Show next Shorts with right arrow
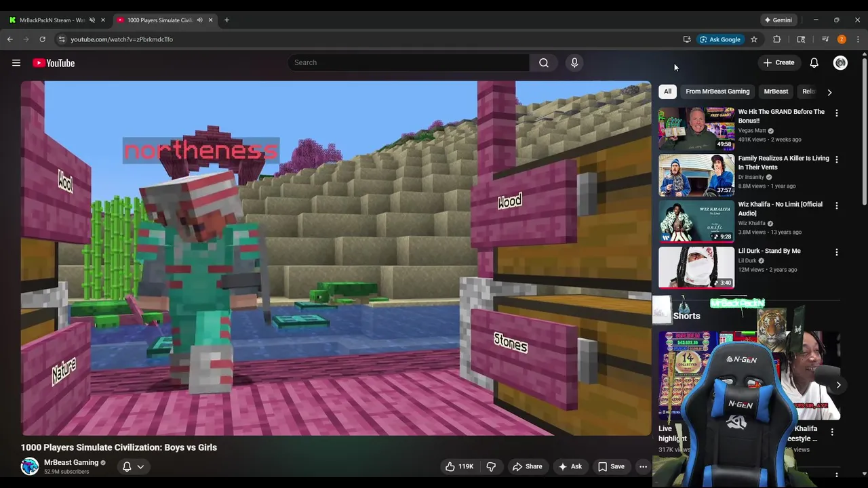The image size is (868, 488). pos(838,385)
